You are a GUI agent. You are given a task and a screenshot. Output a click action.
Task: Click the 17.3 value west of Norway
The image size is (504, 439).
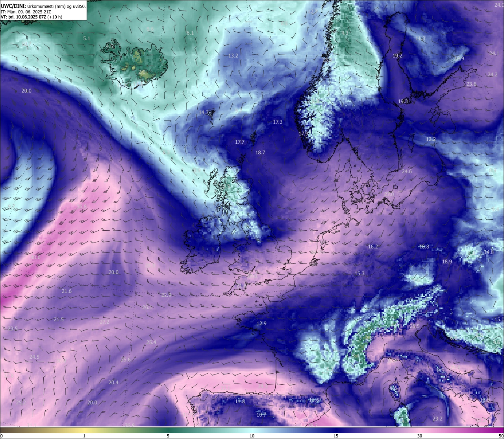[x=278, y=122]
